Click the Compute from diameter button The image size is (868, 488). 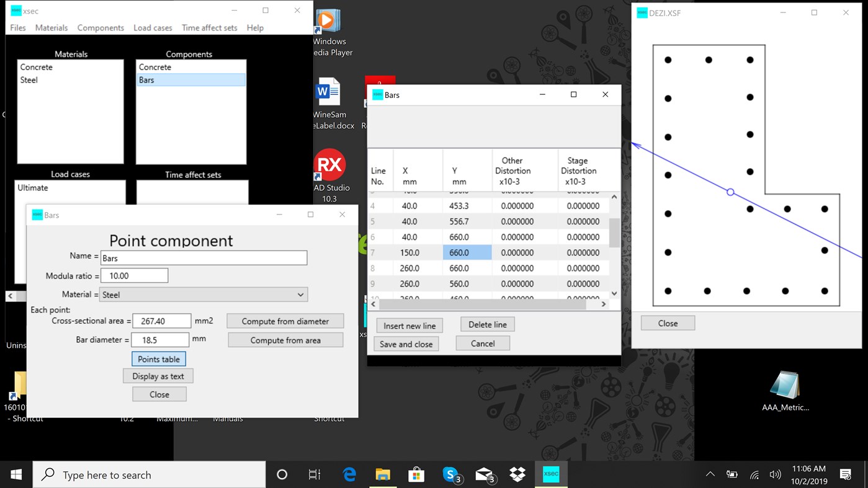[285, 321]
